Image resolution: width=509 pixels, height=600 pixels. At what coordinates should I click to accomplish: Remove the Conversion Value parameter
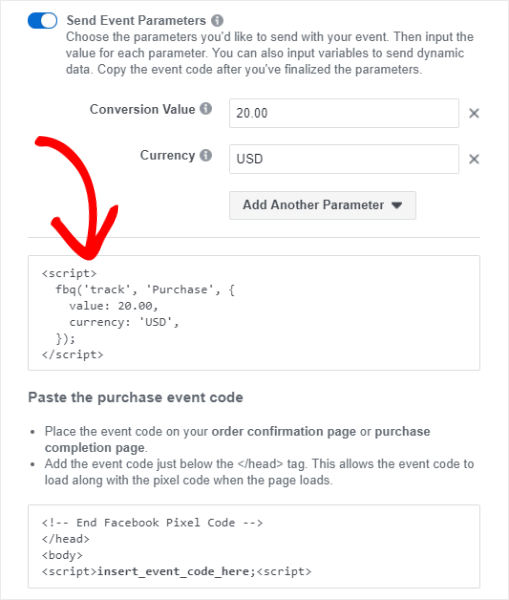click(474, 113)
